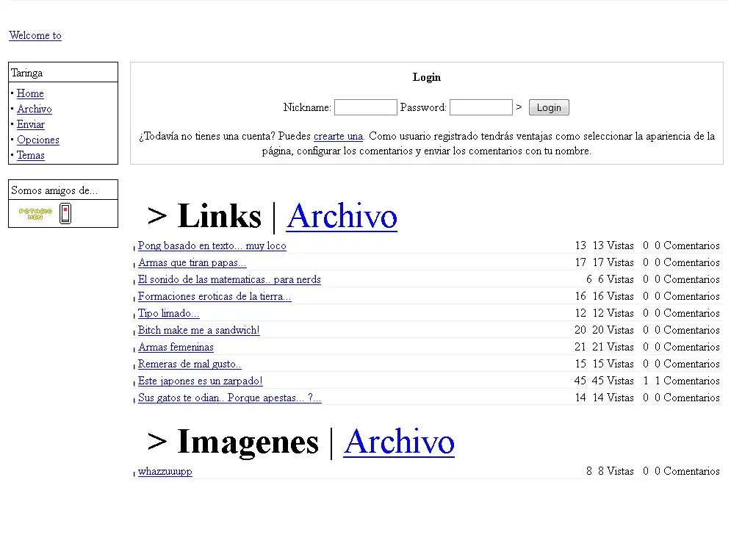Viewport: 731px width, 560px height.
Task: Open 'Sus gatos te odian..' link
Action: tap(230, 398)
